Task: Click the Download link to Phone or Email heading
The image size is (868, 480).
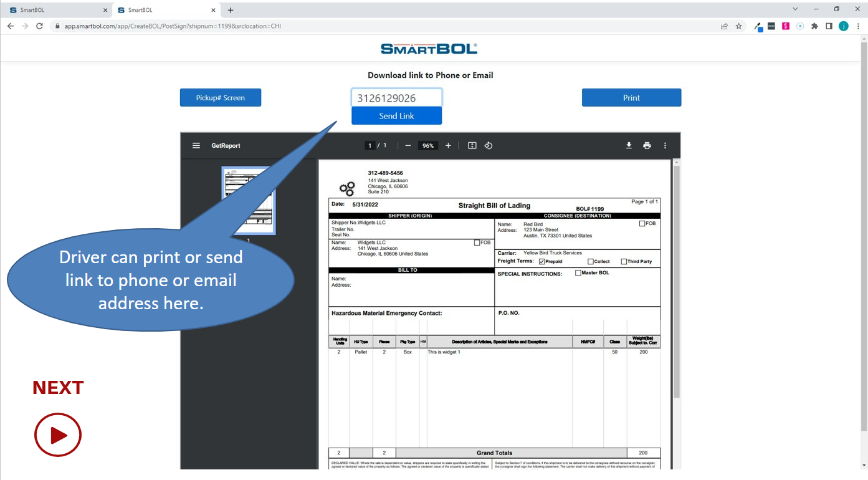Action: (x=430, y=75)
